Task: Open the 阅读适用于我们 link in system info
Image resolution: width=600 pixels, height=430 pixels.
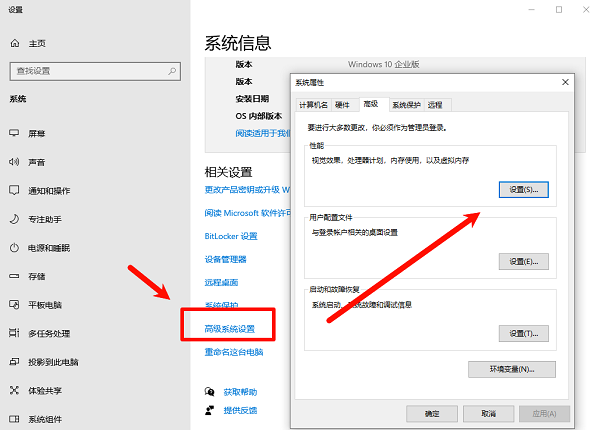Action: (x=263, y=133)
